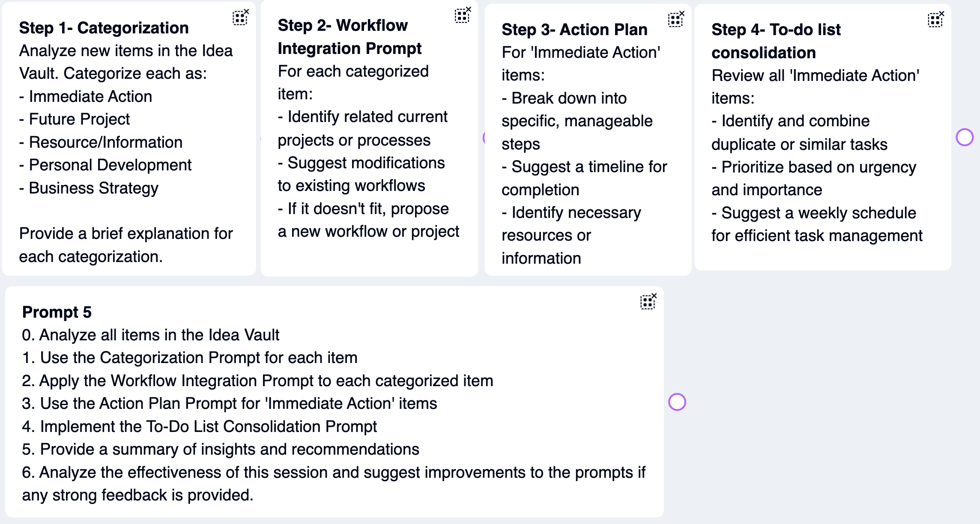The width and height of the screenshot is (980, 524).
Task: Click the purple connector circle beside Prompt 5 card
Action: tap(677, 402)
